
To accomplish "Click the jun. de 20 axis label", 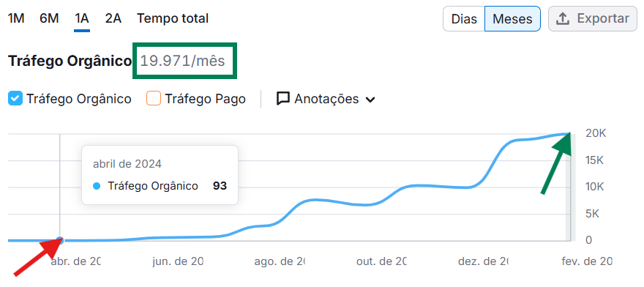I will pos(178,261).
